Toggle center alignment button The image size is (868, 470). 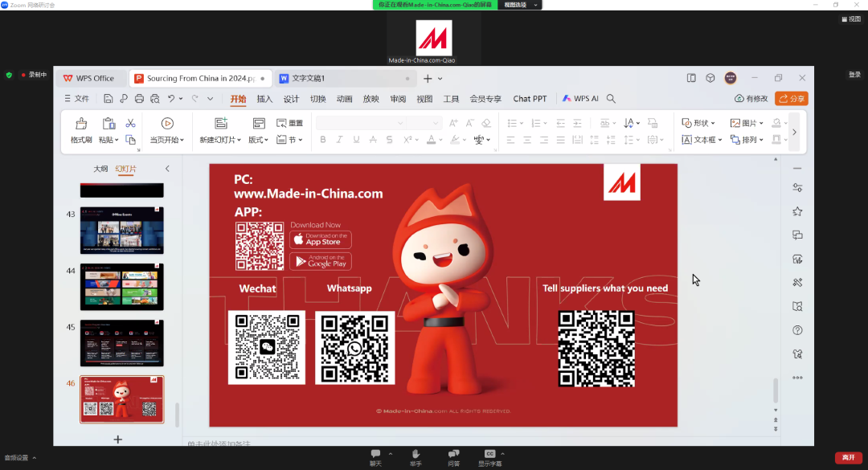tap(527, 140)
